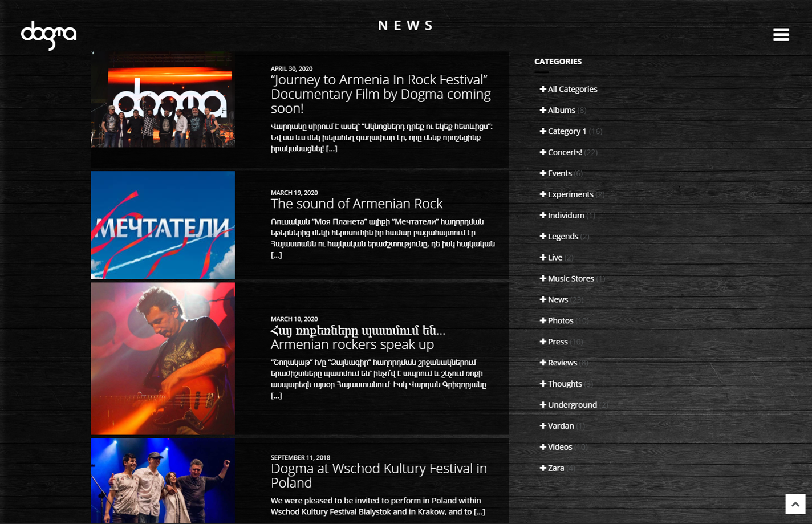Click plus icon beside Press
The image size is (812, 524).
tap(543, 342)
